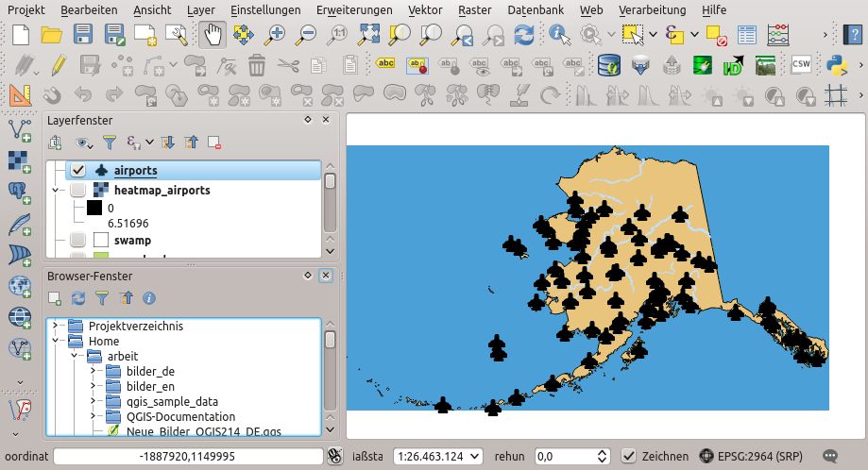This screenshot has height=470, width=868.
Task: Open the Vektor menu
Action: point(425,9)
